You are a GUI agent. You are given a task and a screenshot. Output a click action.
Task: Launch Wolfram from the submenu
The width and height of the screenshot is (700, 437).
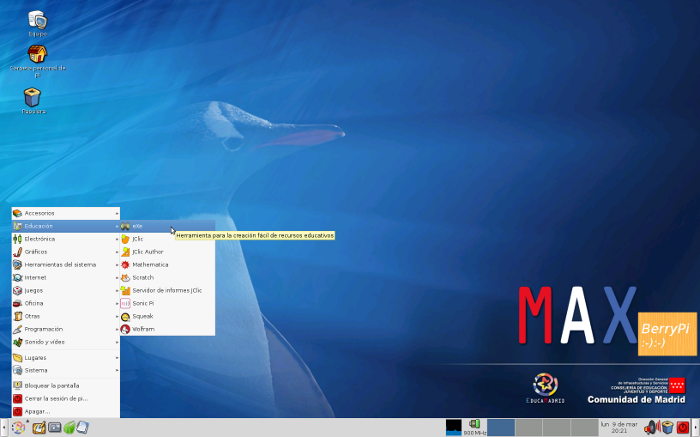[147, 328]
